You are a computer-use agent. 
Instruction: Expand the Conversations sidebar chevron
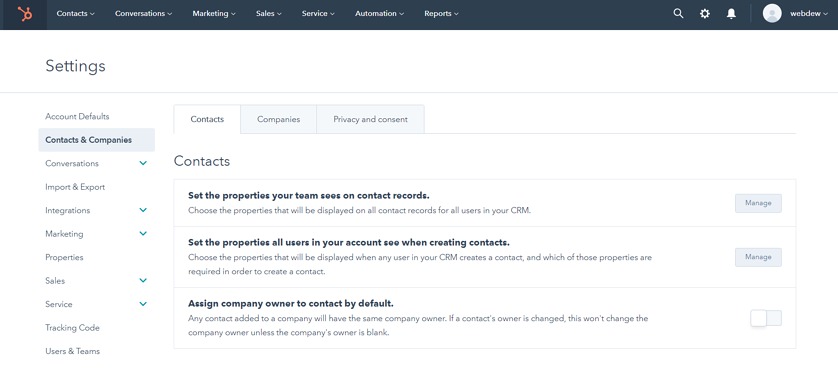(x=143, y=163)
